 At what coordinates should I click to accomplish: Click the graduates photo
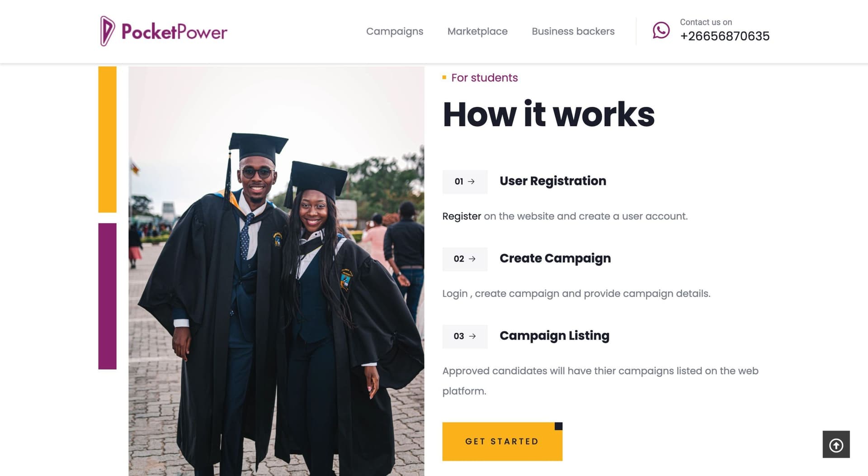click(x=276, y=271)
